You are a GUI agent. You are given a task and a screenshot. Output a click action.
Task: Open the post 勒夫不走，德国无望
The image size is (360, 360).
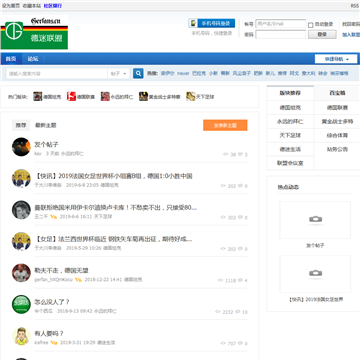coord(61,270)
